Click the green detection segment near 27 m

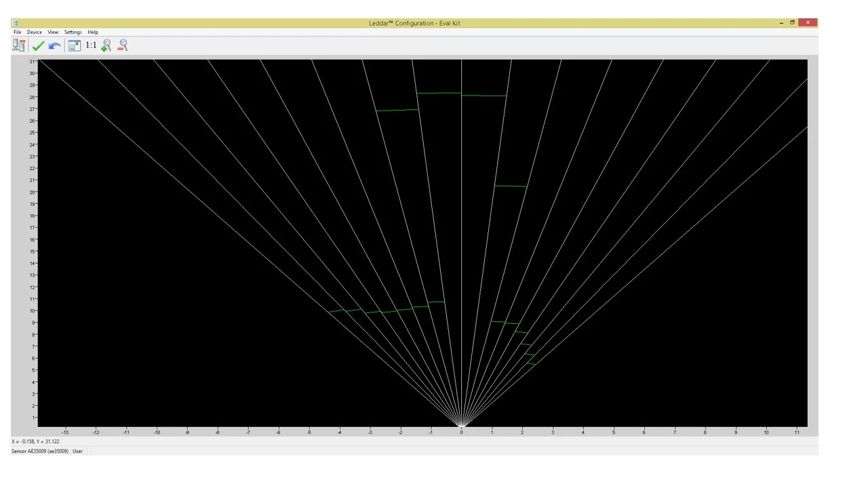pos(397,110)
